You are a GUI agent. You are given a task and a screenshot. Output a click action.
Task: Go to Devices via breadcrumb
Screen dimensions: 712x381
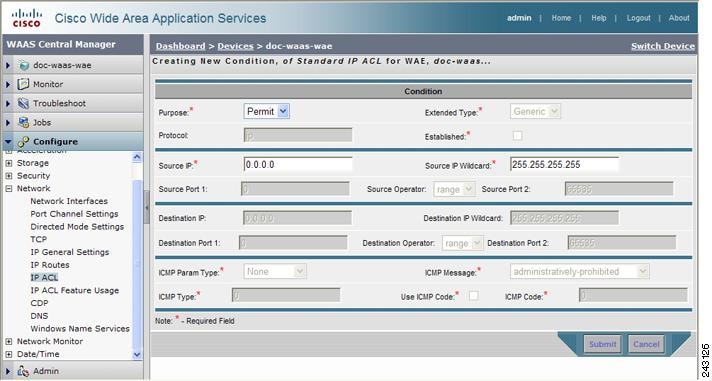235,46
